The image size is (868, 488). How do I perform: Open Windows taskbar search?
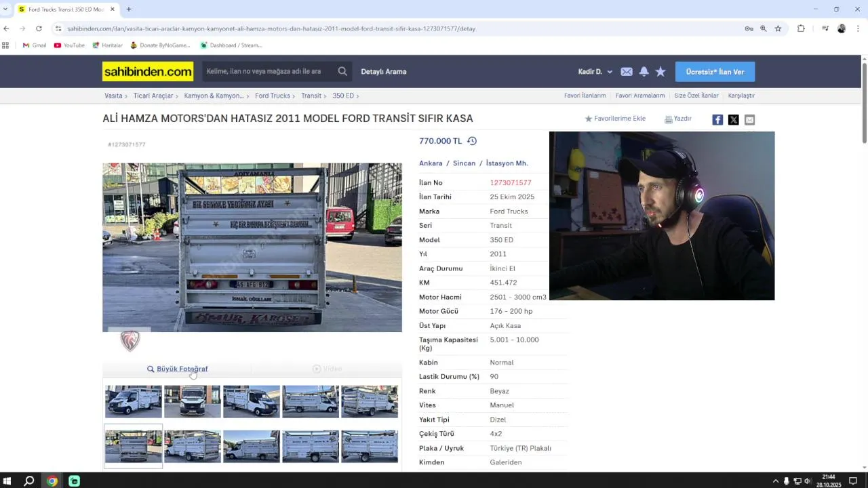pos(29,481)
